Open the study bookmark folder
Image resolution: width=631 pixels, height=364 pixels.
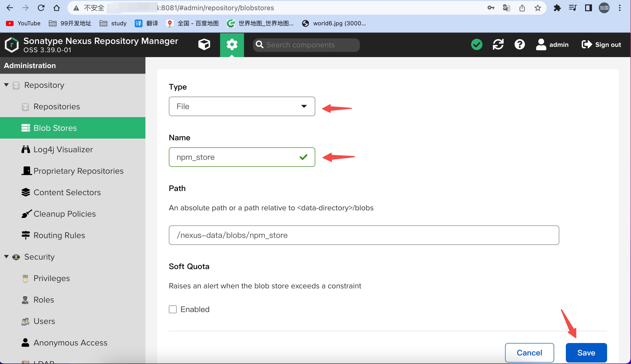113,23
